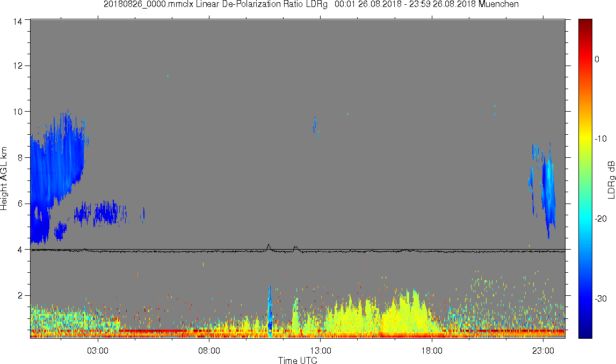
Task: Click the 14 km height tick label
Action: click(17, 21)
